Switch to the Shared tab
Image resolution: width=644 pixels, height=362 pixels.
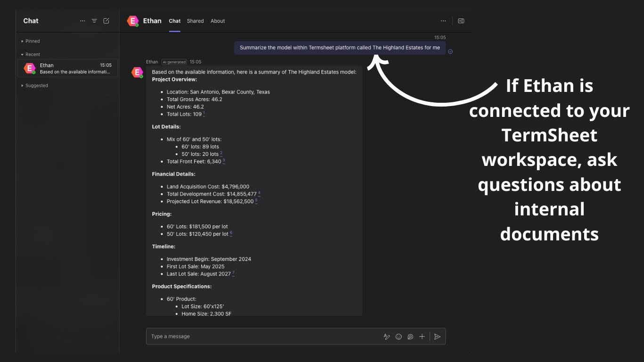195,21
